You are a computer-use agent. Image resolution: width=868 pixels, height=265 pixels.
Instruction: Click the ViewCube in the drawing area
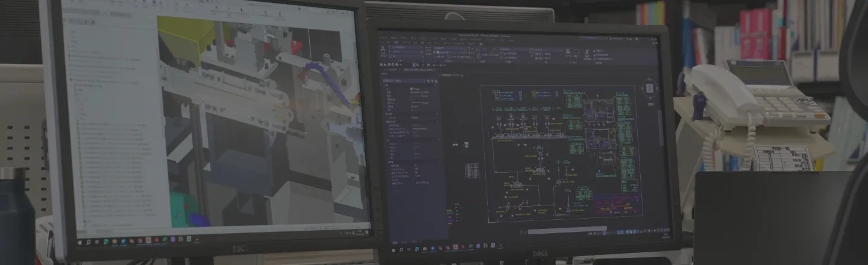[x=649, y=89]
